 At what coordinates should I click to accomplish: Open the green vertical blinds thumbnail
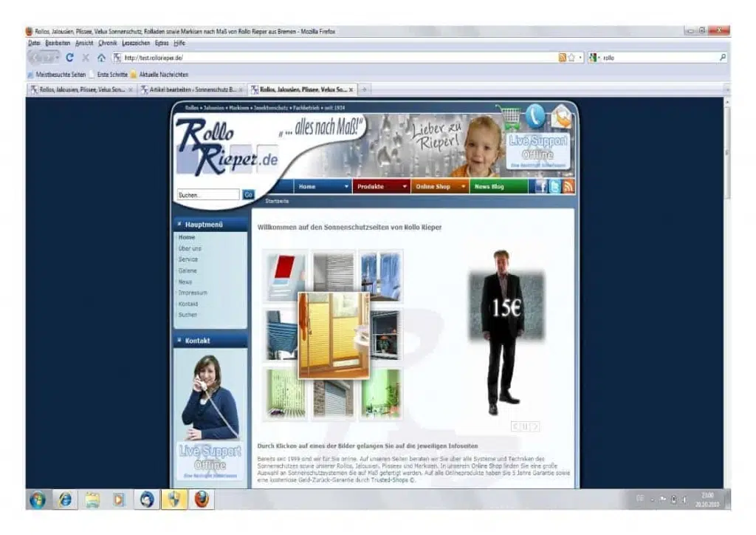point(285,393)
